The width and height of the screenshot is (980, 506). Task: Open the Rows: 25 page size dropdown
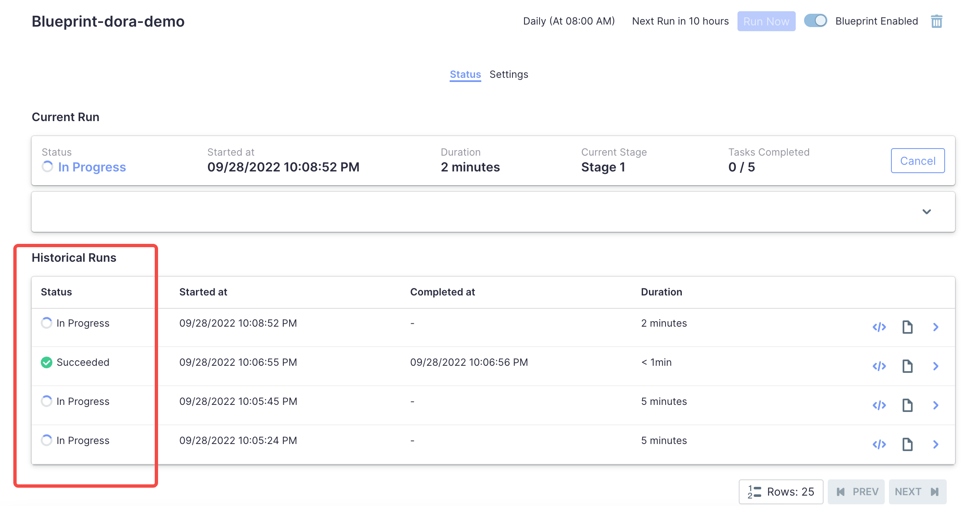[x=781, y=492]
